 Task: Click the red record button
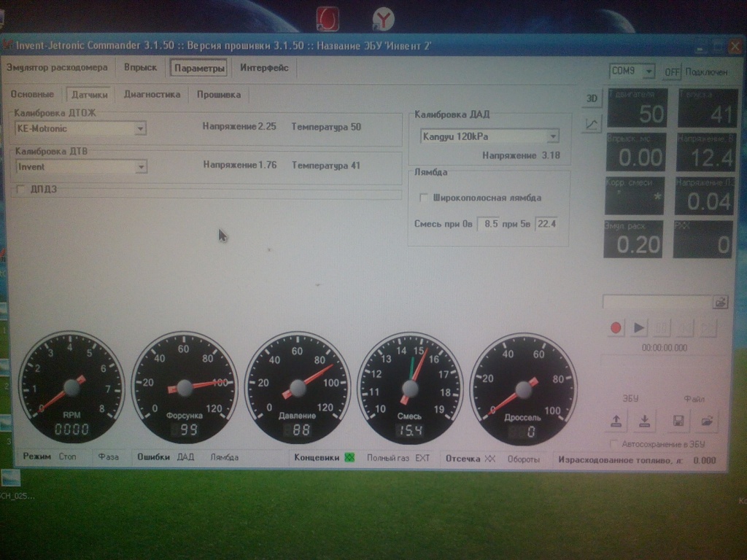click(x=615, y=327)
